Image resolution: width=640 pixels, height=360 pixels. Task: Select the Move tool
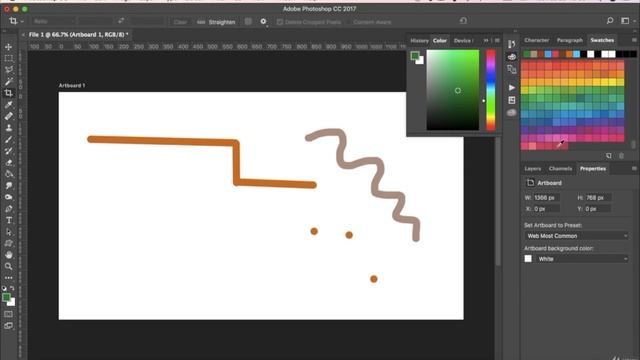coord(9,47)
